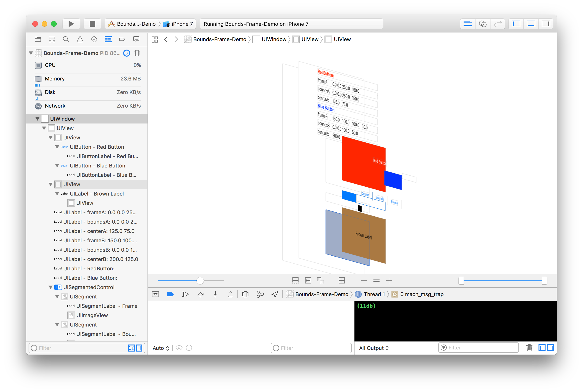583x392 pixels.
Task: Click Debug View Hierarchy button
Action: pyautogui.click(x=245, y=294)
